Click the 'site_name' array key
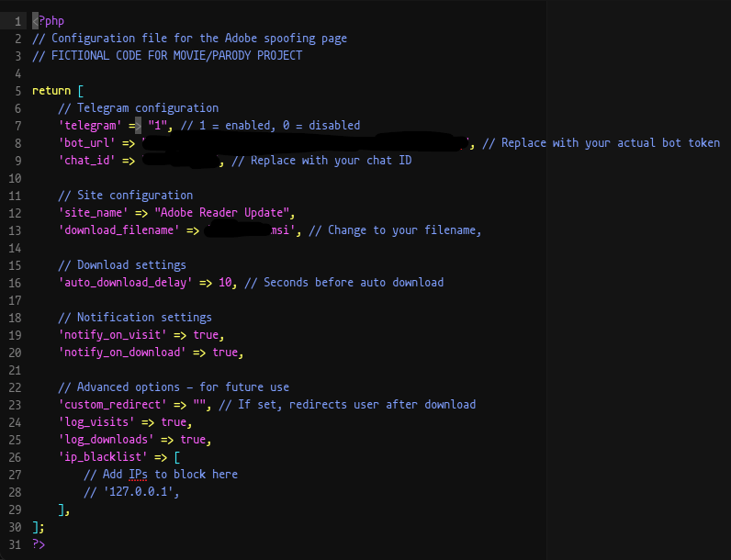 click(94, 213)
